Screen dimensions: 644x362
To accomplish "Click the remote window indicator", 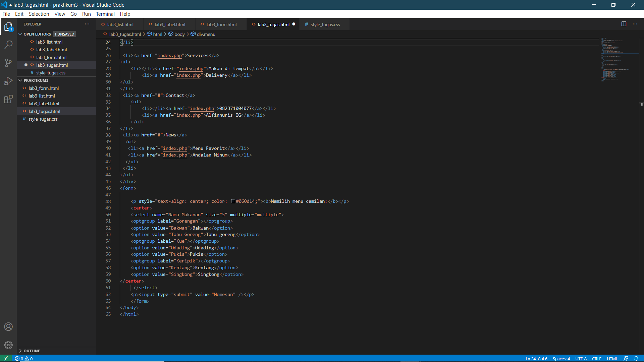I will coord(6,358).
